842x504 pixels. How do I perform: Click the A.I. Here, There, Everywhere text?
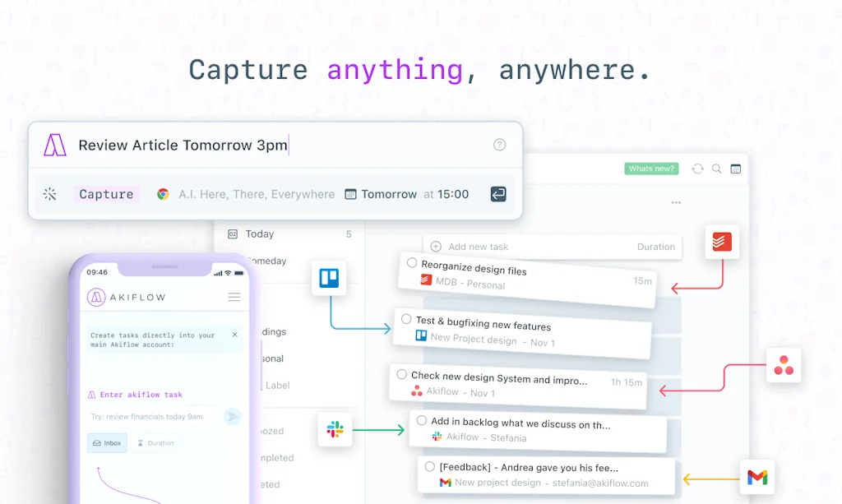pyautogui.click(x=257, y=194)
